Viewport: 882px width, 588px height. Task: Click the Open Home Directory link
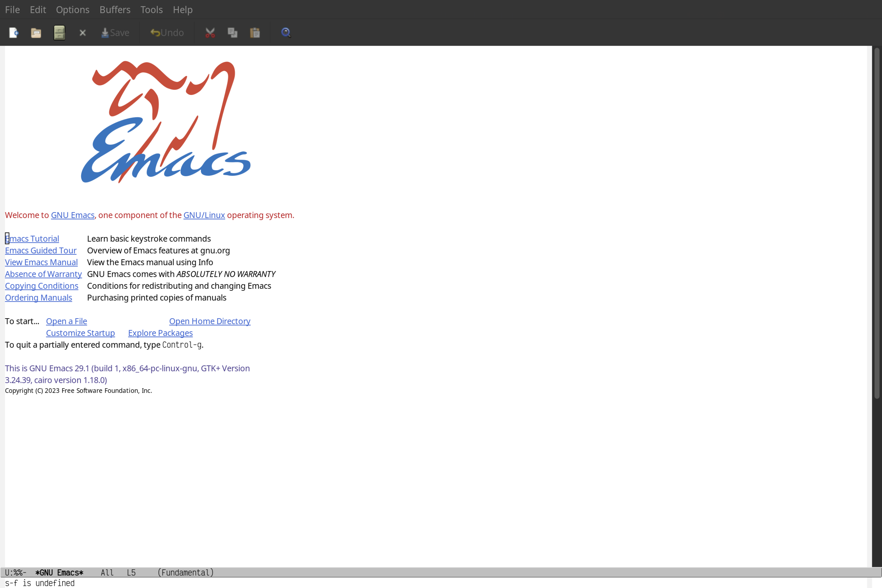pyautogui.click(x=209, y=321)
